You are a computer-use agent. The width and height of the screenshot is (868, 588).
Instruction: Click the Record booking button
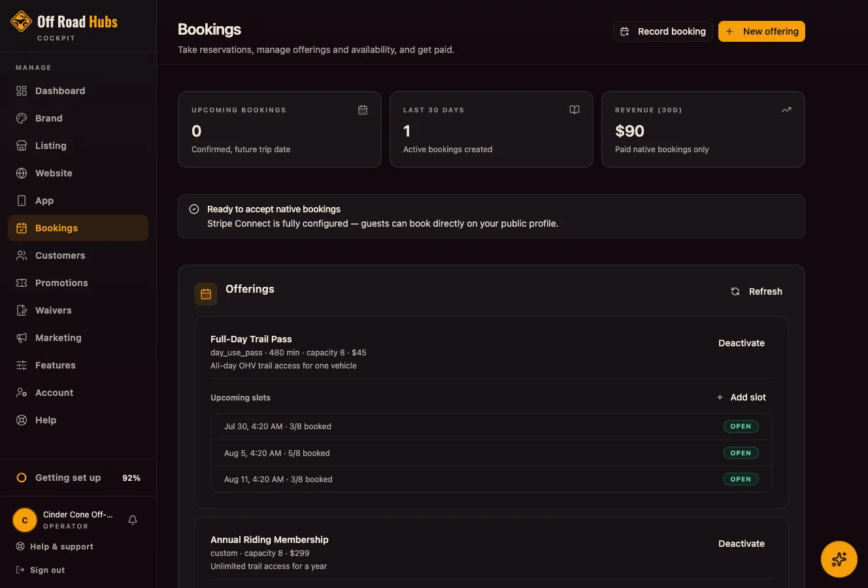pos(663,31)
